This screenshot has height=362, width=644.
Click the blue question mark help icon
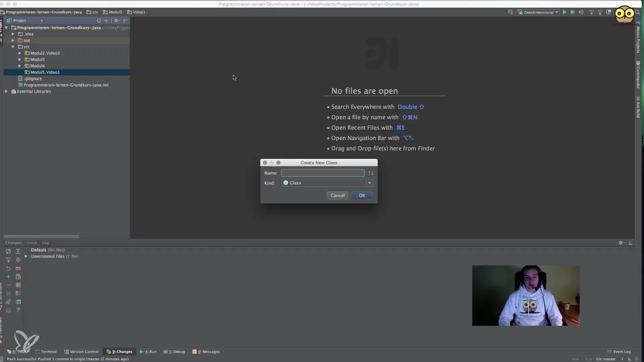(x=18, y=310)
